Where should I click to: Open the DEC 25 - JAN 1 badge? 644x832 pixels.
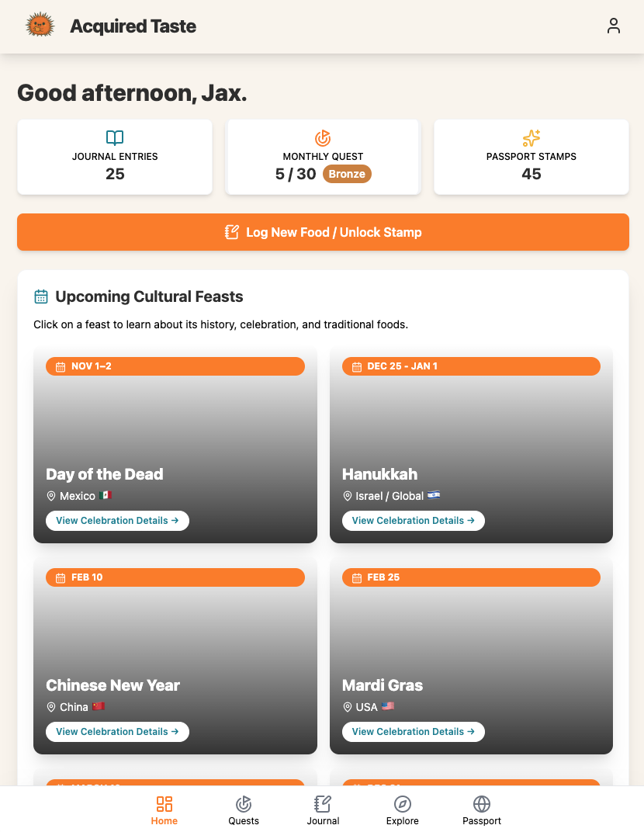click(471, 366)
